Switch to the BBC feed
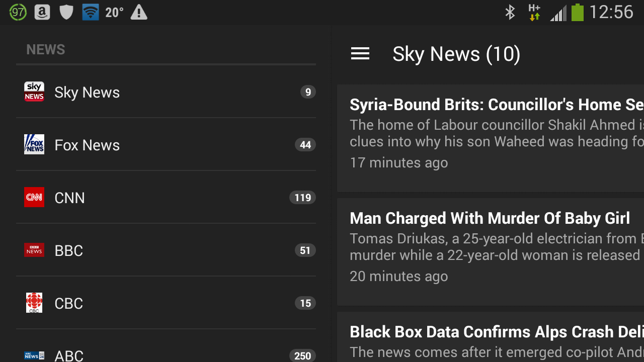This screenshot has width=644, height=362. coord(166,250)
